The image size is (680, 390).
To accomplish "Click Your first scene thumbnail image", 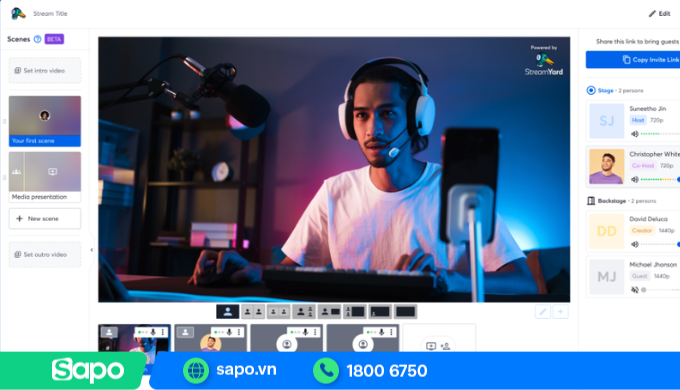I will [x=45, y=116].
